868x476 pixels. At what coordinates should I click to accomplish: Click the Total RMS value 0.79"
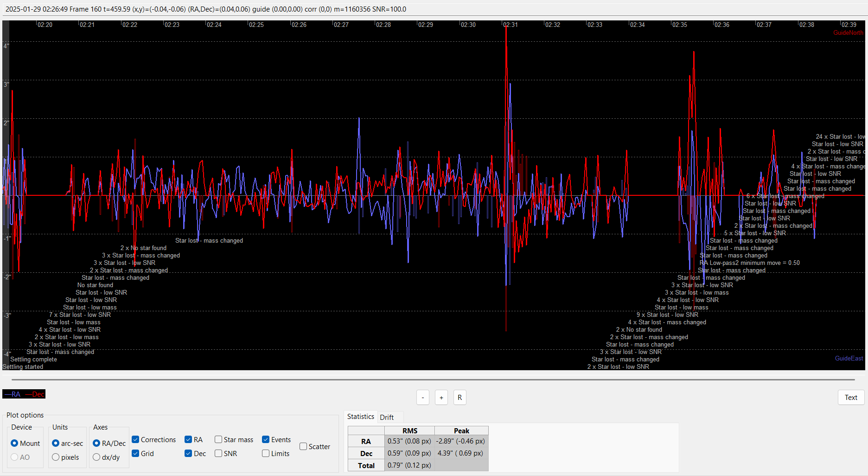(409, 465)
